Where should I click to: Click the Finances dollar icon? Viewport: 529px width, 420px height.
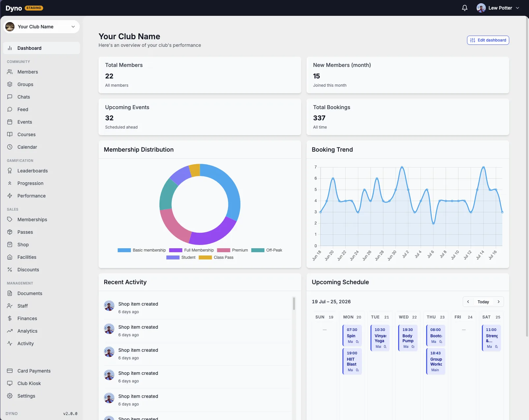(x=10, y=318)
